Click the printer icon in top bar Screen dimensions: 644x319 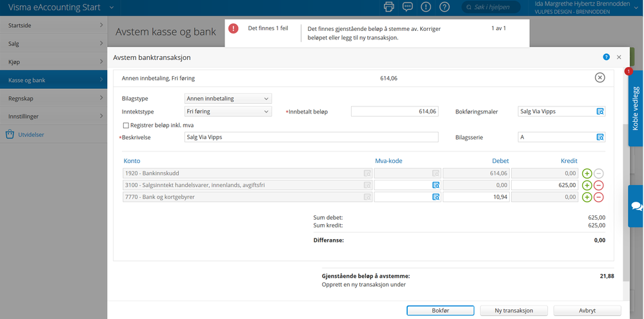click(x=388, y=7)
